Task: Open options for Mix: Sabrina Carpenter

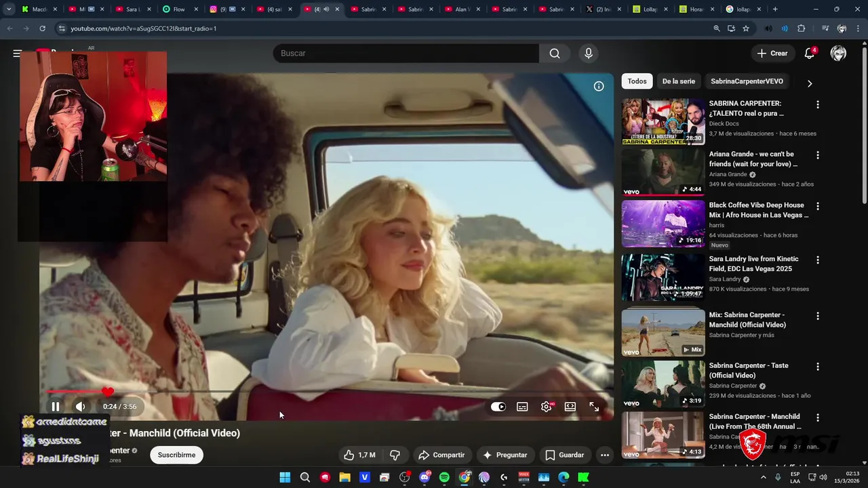Action: click(x=818, y=316)
